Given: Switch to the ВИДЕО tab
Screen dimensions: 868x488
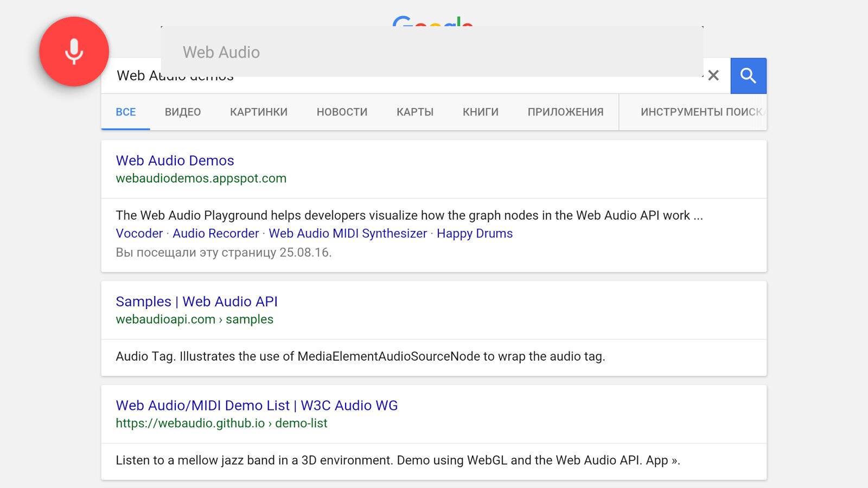Looking at the screenshot, I should (183, 112).
